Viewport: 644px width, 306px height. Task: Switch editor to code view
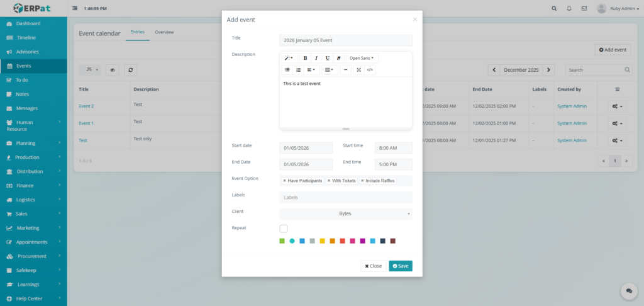point(370,70)
